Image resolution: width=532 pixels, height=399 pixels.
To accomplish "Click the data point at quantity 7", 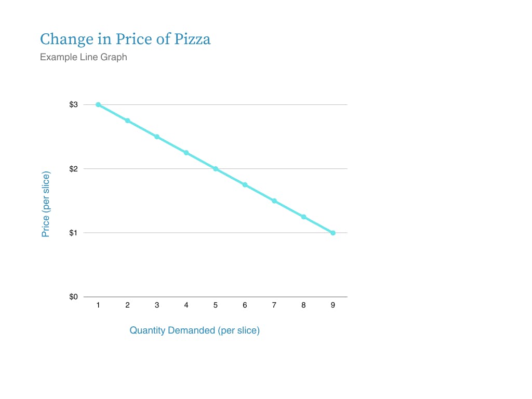I will 274,201.
